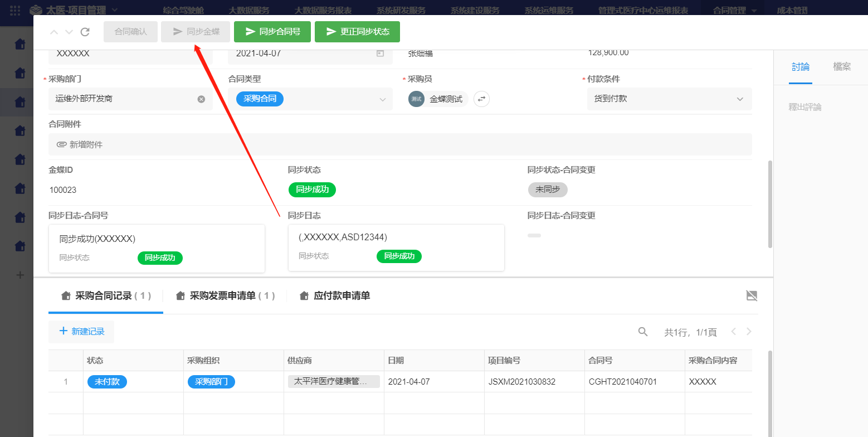Image resolution: width=868 pixels, height=437 pixels.
Task: Click the search icon above the records table
Action: click(643, 332)
